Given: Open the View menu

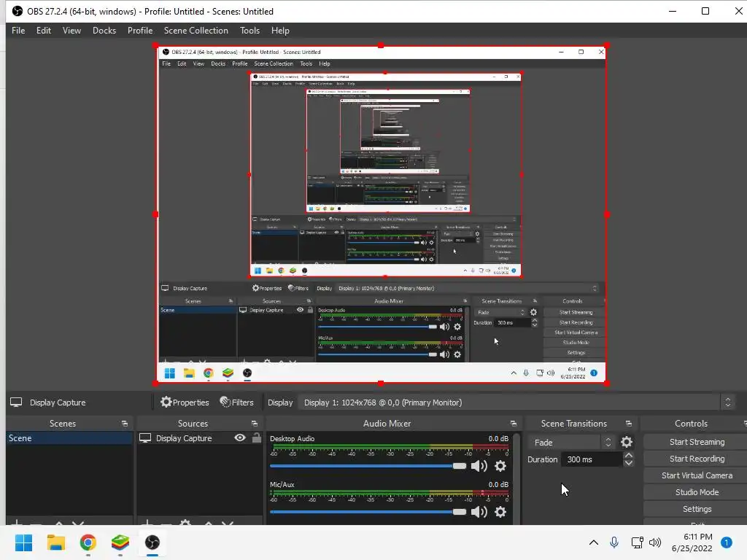Looking at the screenshot, I should 71,31.
